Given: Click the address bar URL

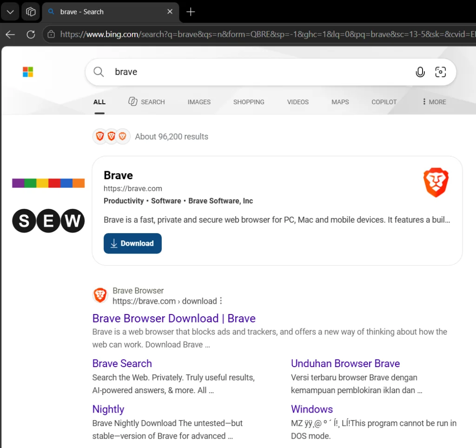Looking at the screenshot, I should (x=267, y=34).
